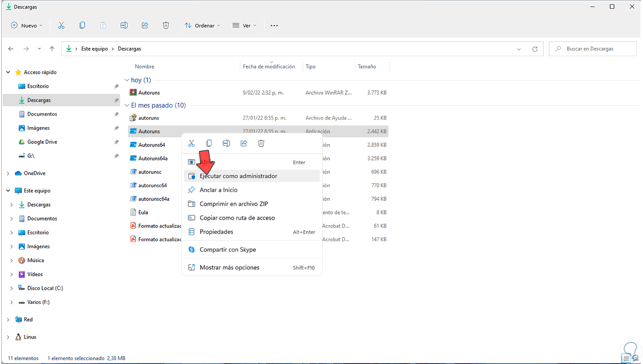
Task: Select the autorunsc64 file
Action: click(x=153, y=186)
